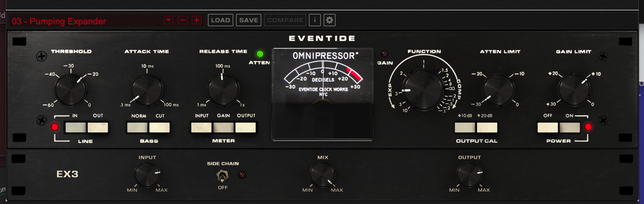Go to previous preset with minus button
Screen dimensions: 644x204
(183, 20)
